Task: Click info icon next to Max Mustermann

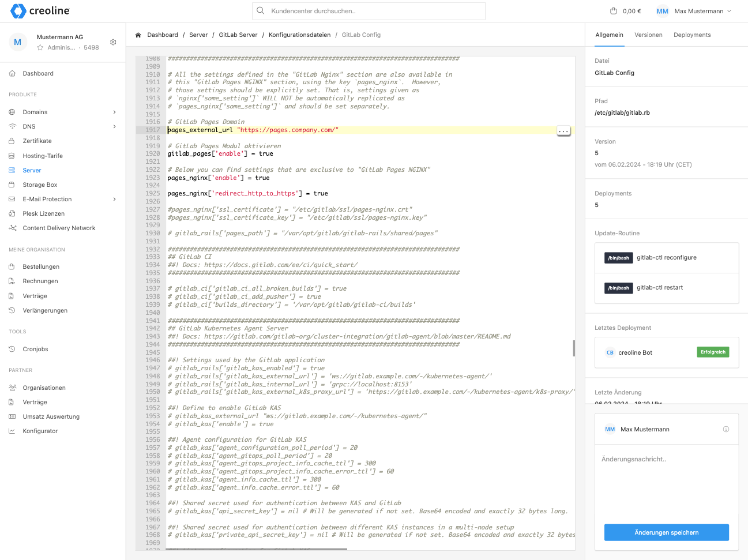Action: tap(726, 429)
